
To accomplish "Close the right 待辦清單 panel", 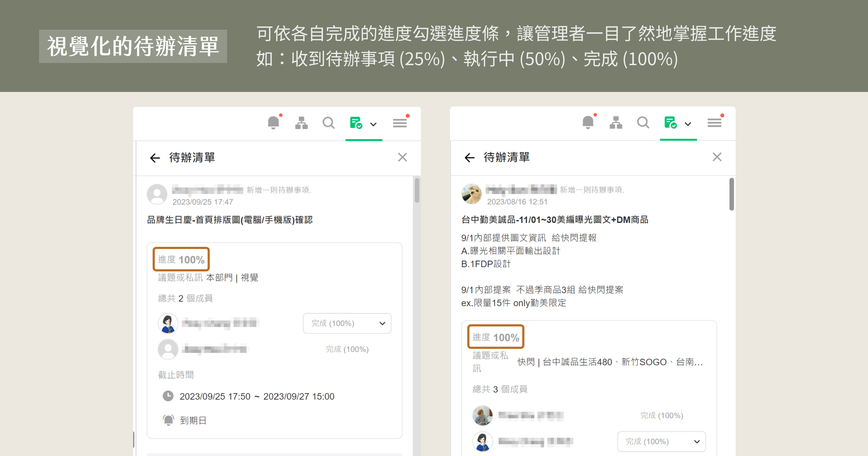I will 717,157.
